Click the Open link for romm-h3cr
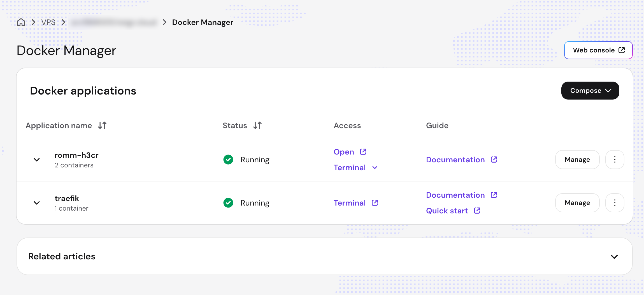Viewport: 644px width, 295px height. (350, 152)
